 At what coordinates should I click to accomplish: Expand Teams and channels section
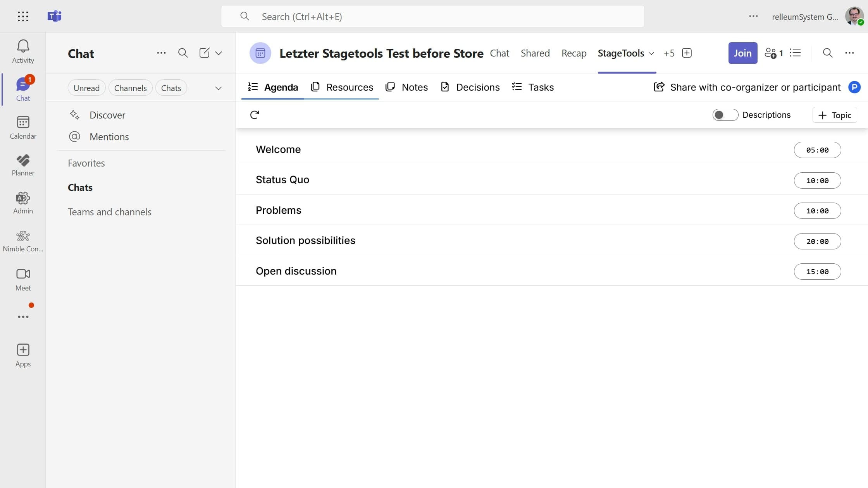pyautogui.click(x=110, y=212)
